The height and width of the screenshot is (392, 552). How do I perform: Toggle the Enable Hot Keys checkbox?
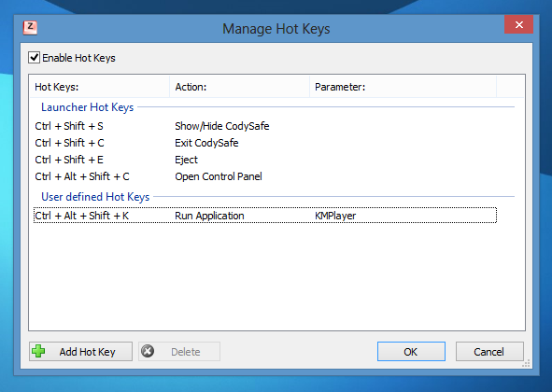[35, 57]
